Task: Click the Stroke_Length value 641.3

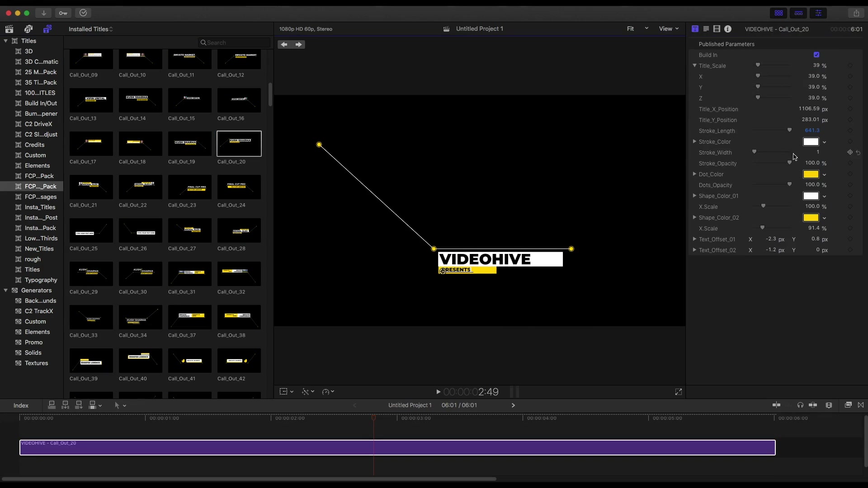Action: 812,131
